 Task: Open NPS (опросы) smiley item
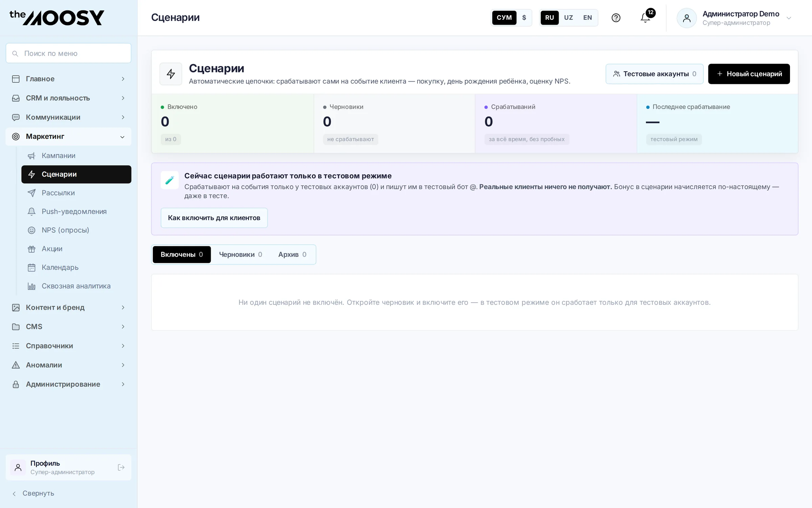(x=76, y=230)
